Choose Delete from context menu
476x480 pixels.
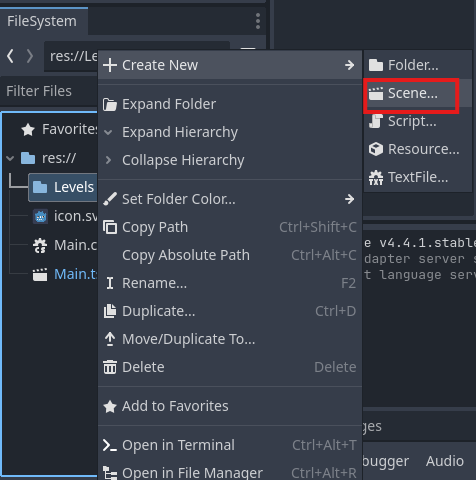click(x=230, y=367)
